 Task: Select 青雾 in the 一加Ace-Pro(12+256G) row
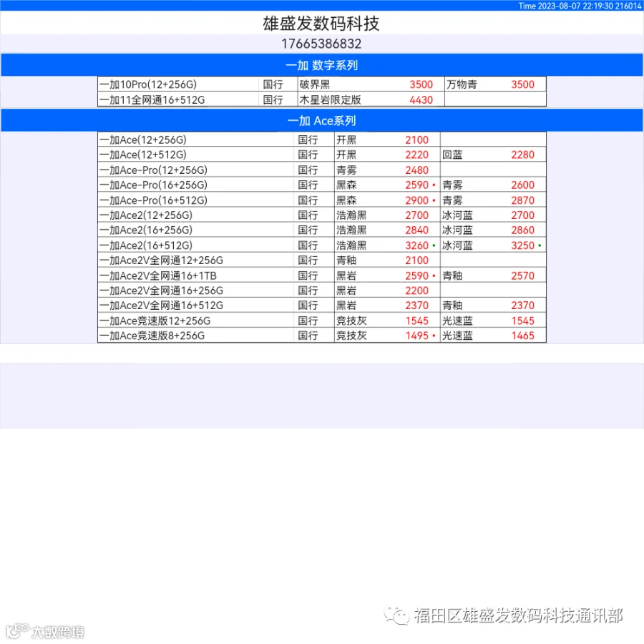click(346, 170)
